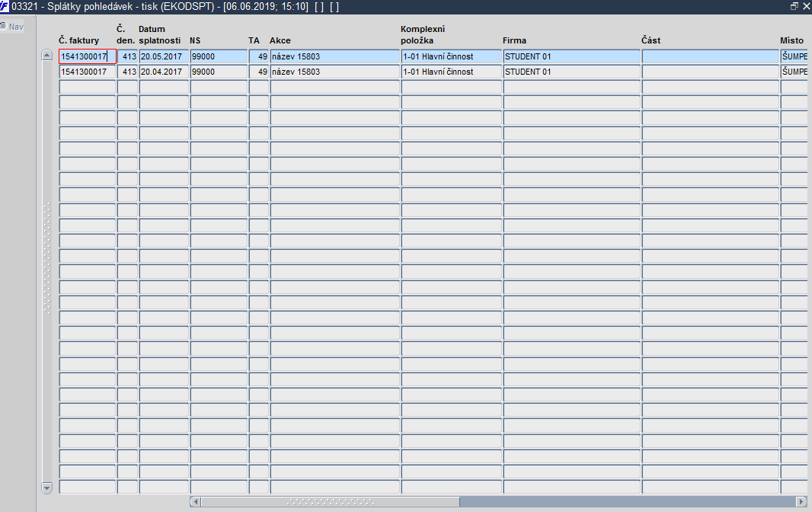The height and width of the screenshot is (512, 812).
Task: Select Akce 'název 15803' in first row
Action: pos(335,56)
